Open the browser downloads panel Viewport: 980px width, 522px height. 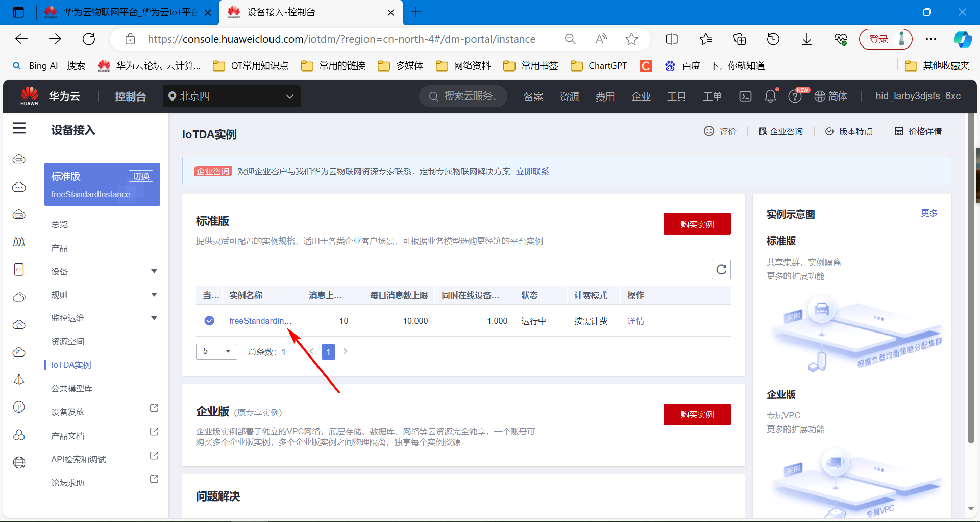(807, 39)
